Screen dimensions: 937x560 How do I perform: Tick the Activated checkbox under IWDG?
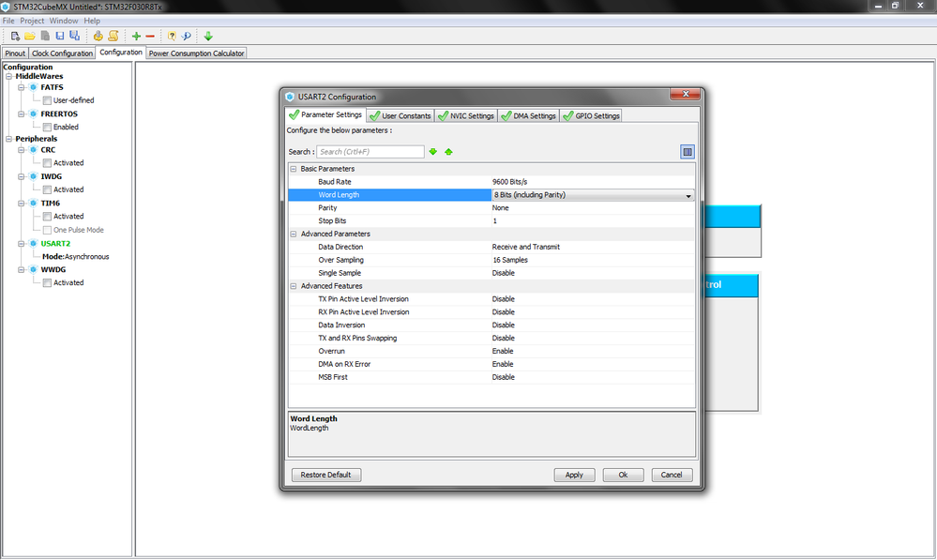(x=47, y=190)
